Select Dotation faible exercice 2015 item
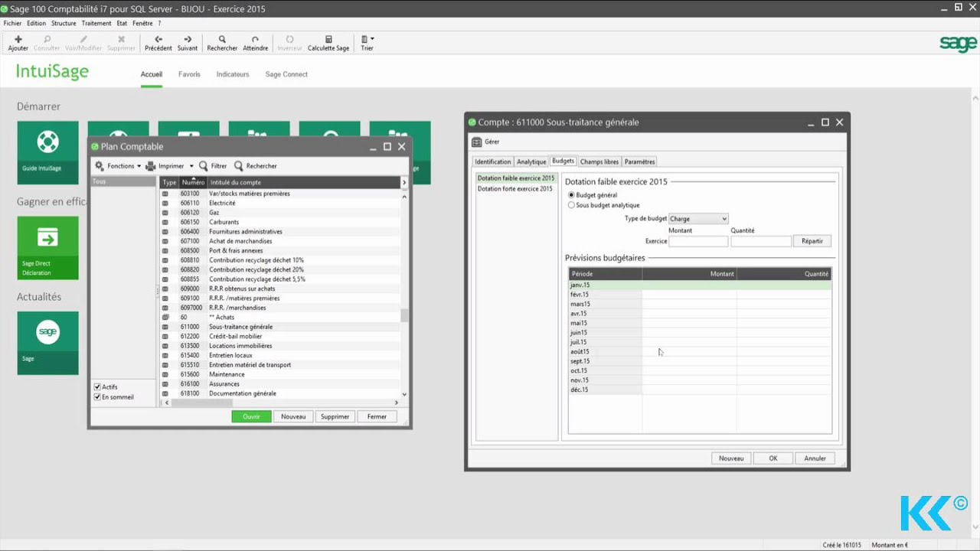The width and height of the screenshot is (980, 551). pyautogui.click(x=516, y=178)
